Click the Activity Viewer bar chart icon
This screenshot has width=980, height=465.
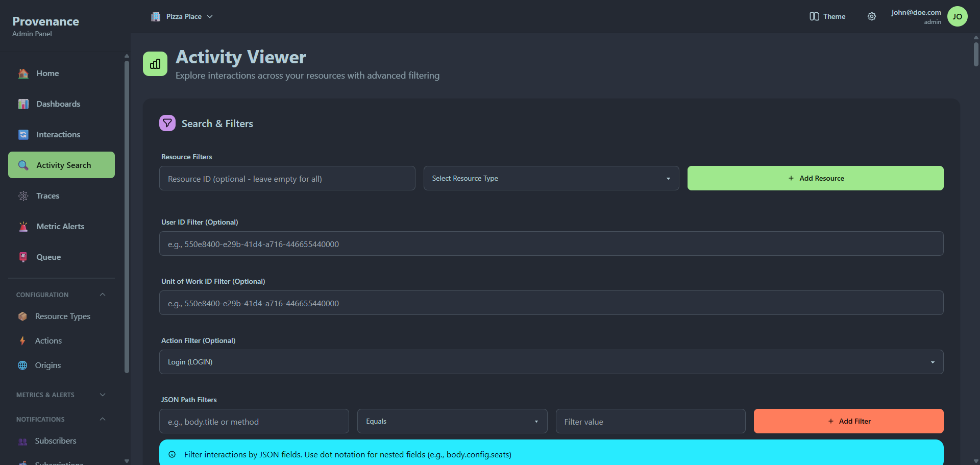[155, 63]
